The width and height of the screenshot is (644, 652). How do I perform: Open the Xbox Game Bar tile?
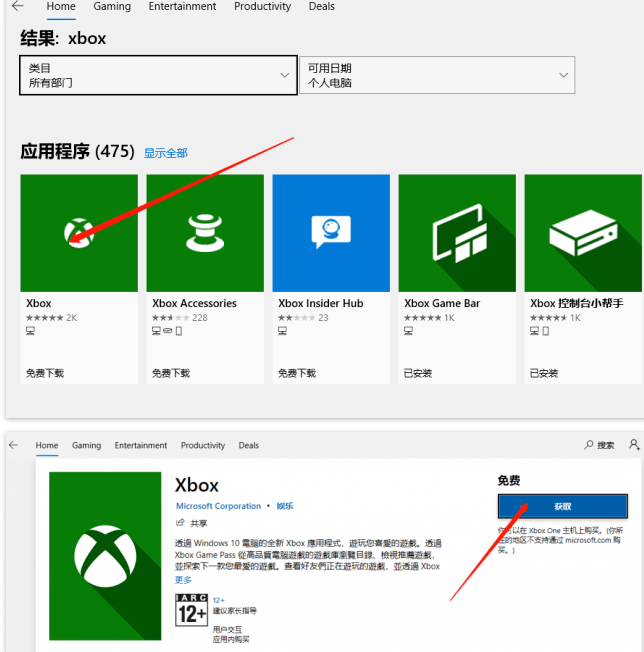click(x=457, y=279)
